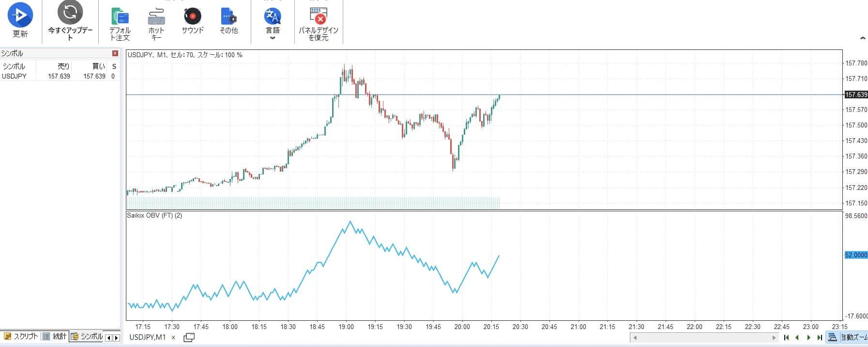Switch to the シンボル bottom tab
Viewport: 868px width, 347px height.
(x=87, y=336)
